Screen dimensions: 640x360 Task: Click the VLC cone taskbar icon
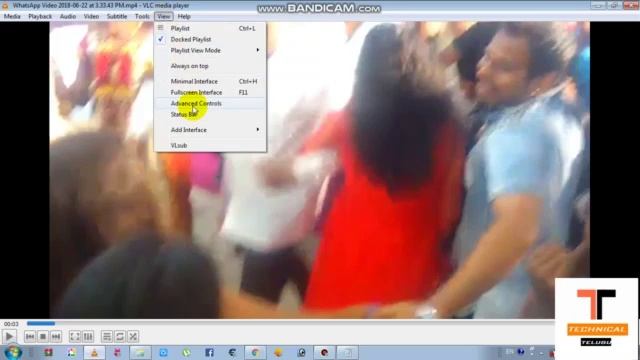pyautogui.click(x=94, y=352)
